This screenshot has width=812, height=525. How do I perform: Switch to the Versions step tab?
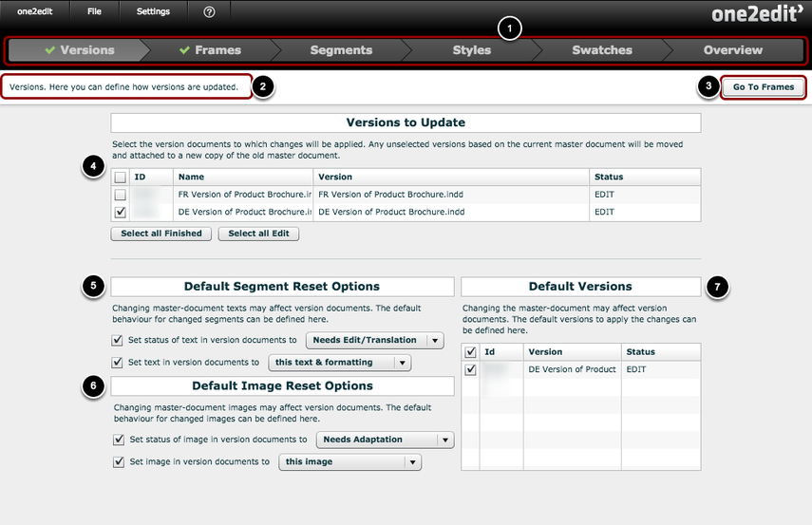[x=80, y=50]
